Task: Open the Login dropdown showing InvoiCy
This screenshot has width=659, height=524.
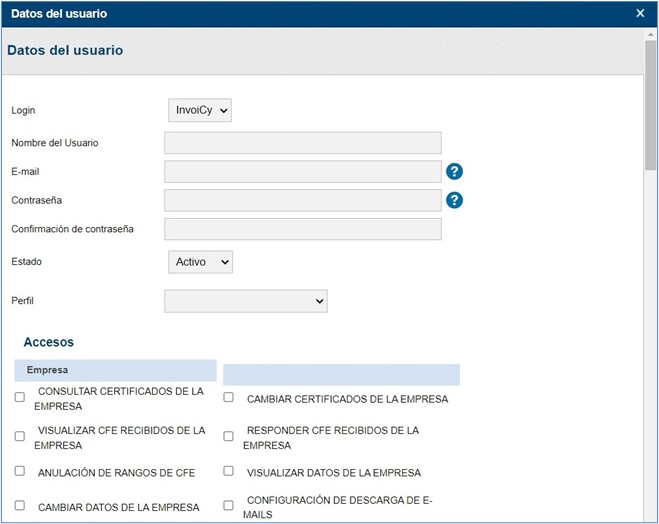Action: pos(200,110)
